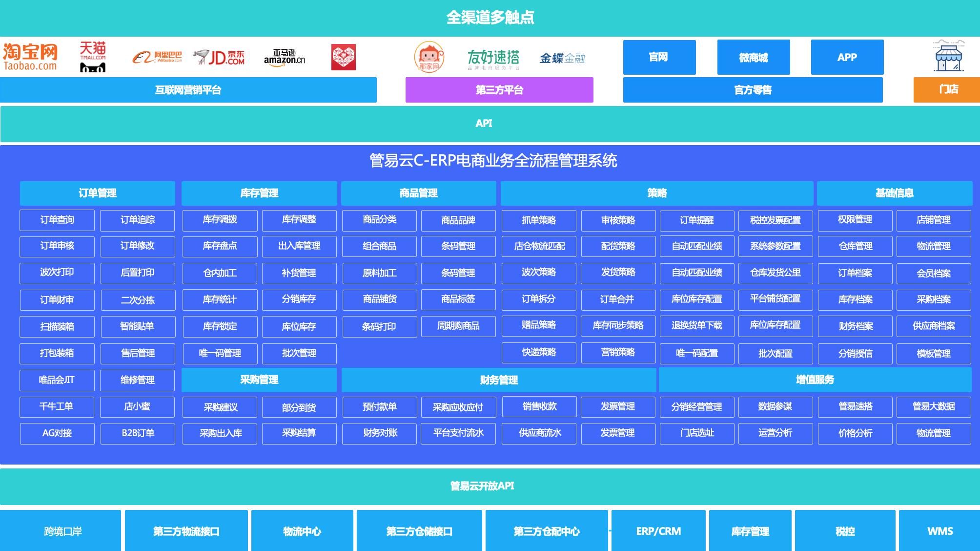The image size is (980, 551).
Task: Click the 抓单策略 box
Action: coord(539,220)
